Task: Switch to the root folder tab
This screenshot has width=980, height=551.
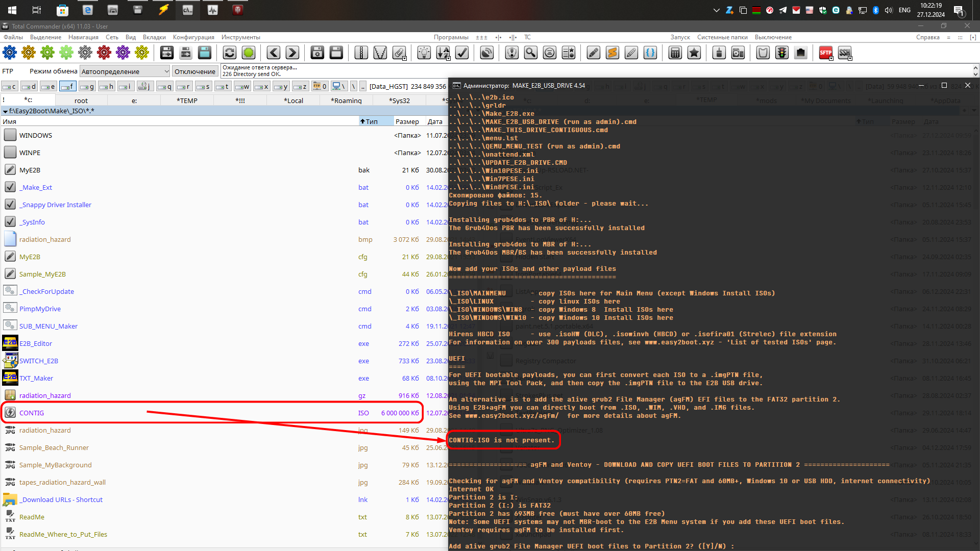Action: [x=81, y=101]
